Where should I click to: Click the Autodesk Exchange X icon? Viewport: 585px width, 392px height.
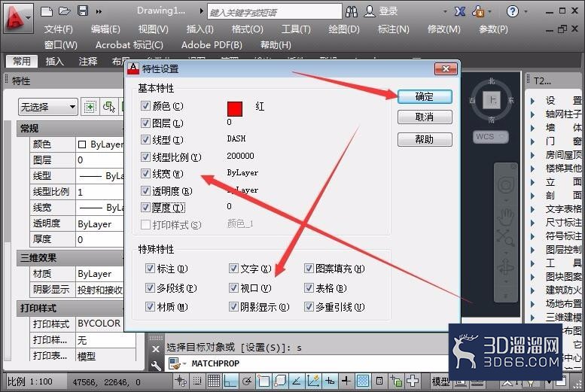(459, 11)
